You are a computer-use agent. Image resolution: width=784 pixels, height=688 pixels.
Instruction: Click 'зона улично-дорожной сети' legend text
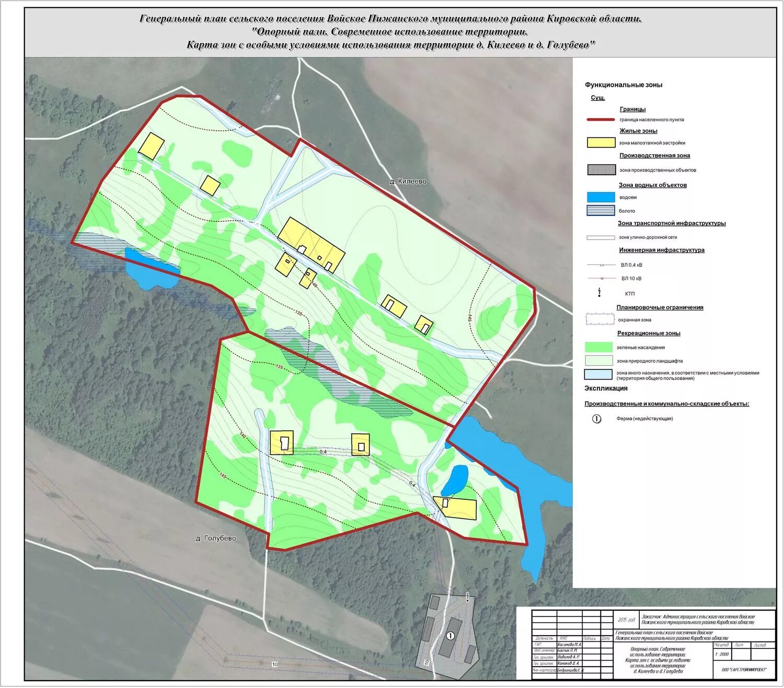648,238
